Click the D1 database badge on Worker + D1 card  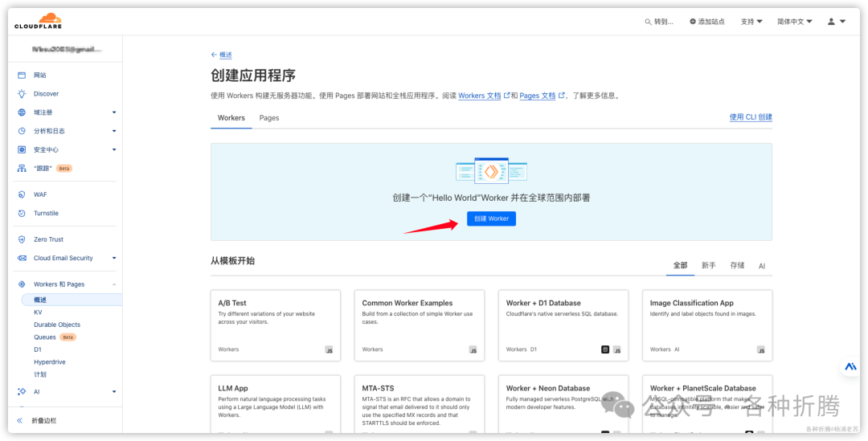[x=605, y=349]
